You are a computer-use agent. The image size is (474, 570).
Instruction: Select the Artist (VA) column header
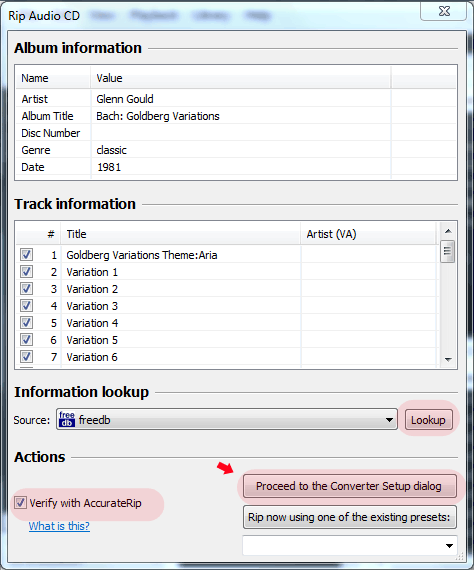coord(368,234)
